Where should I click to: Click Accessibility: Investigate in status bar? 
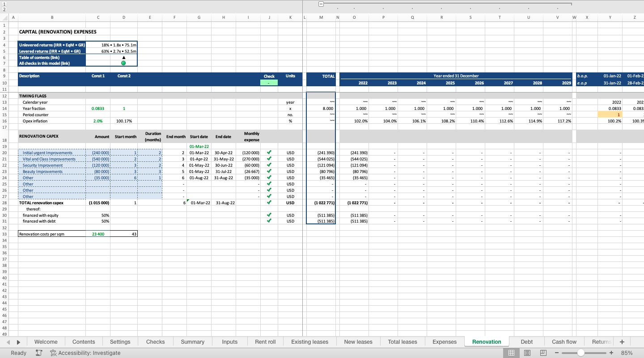[85, 353]
